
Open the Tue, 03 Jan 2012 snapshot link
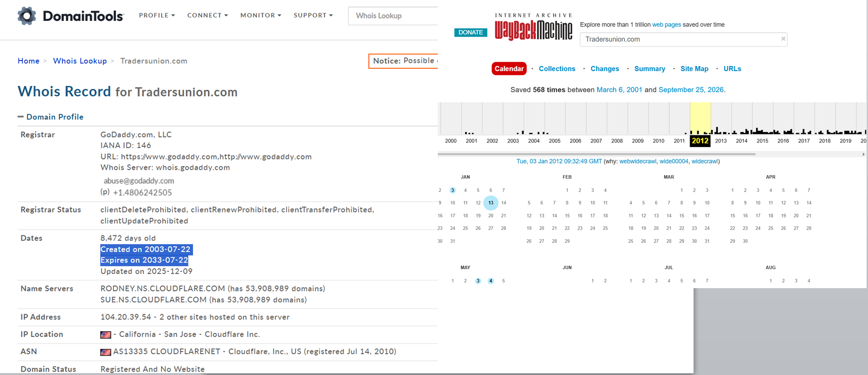(559, 161)
